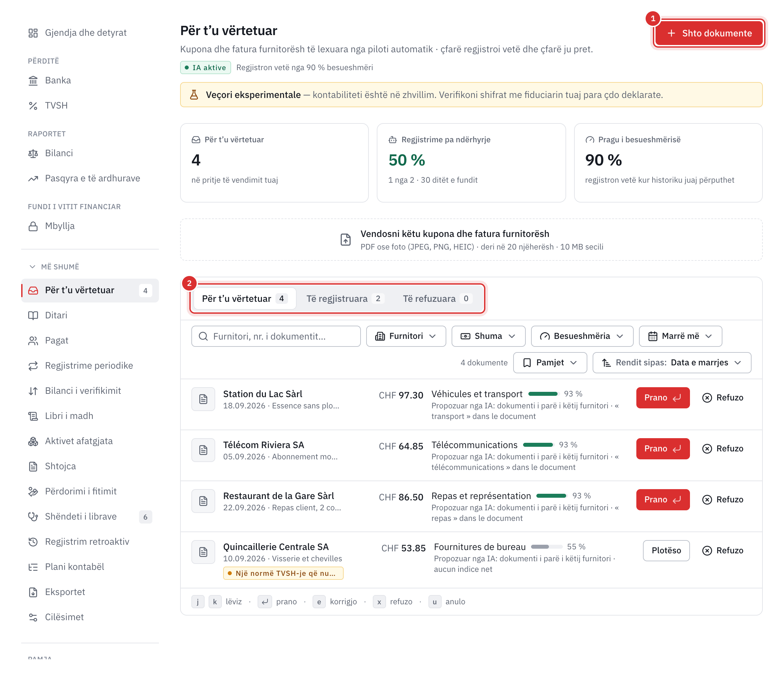Open Gjendja dhe detyrat dashboard
This screenshot has width=784, height=691.
(x=89, y=33)
